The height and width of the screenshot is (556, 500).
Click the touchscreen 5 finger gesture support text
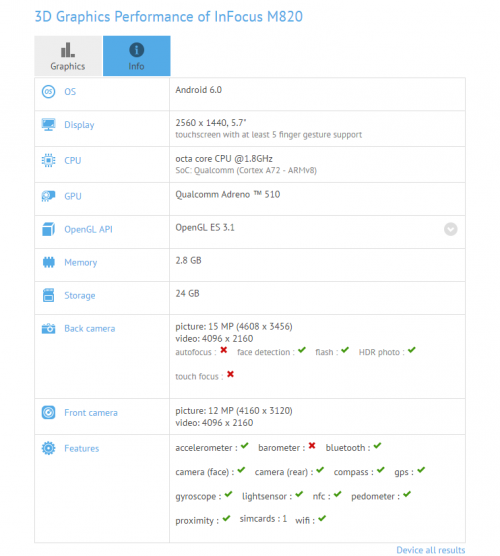click(x=268, y=135)
